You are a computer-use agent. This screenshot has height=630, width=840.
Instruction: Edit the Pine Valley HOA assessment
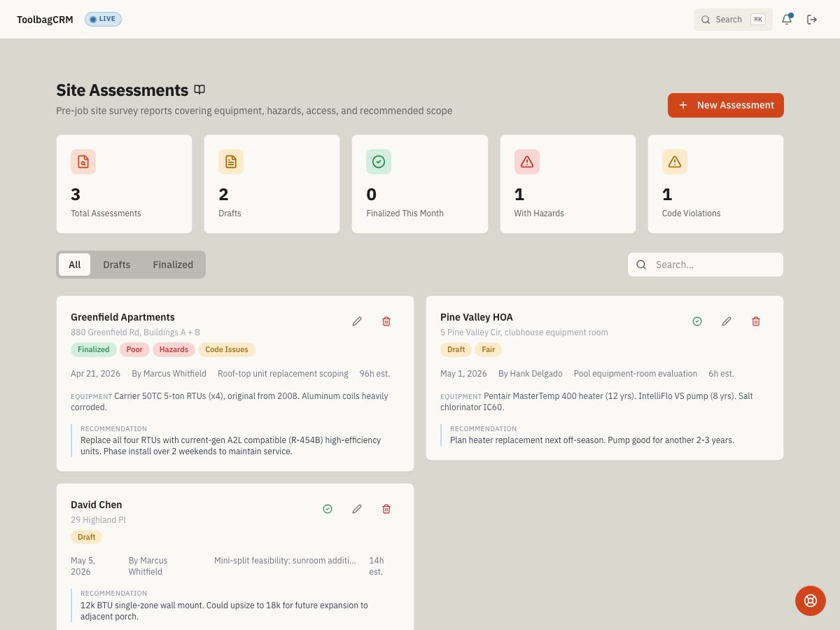(727, 321)
